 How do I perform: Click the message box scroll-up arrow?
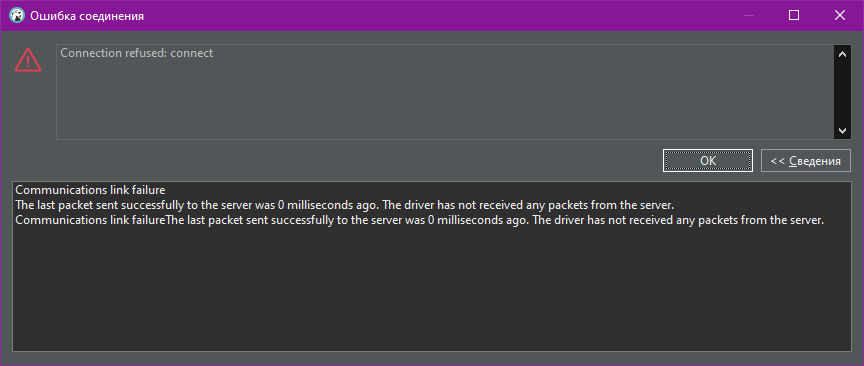point(842,54)
